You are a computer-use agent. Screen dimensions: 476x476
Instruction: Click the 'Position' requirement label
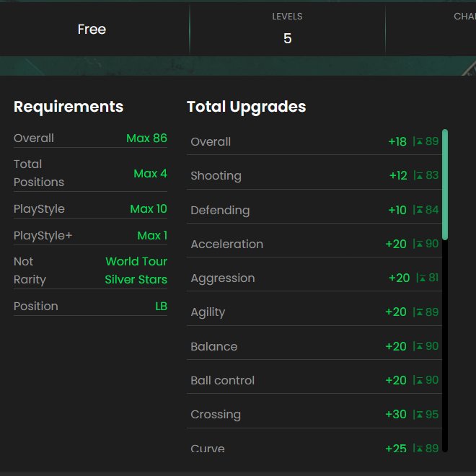[36, 307]
